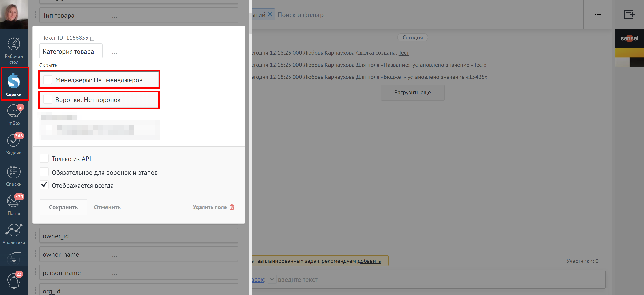The image size is (644, 295).
Task: Click the добавить task link
Action: point(369,261)
